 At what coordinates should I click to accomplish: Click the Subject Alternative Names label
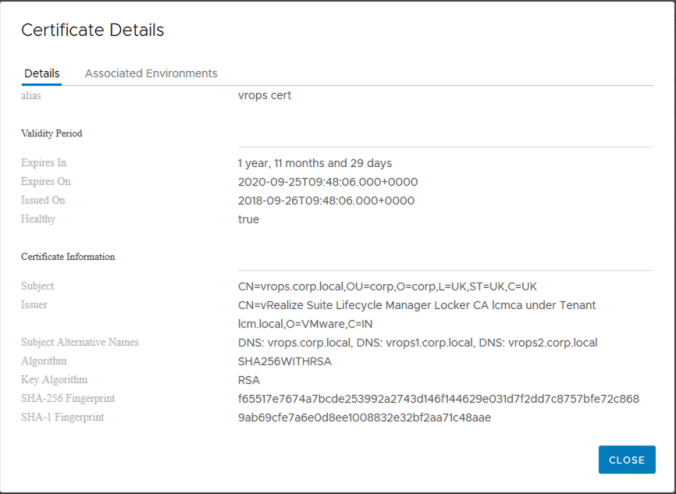pyautogui.click(x=80, y=342)
